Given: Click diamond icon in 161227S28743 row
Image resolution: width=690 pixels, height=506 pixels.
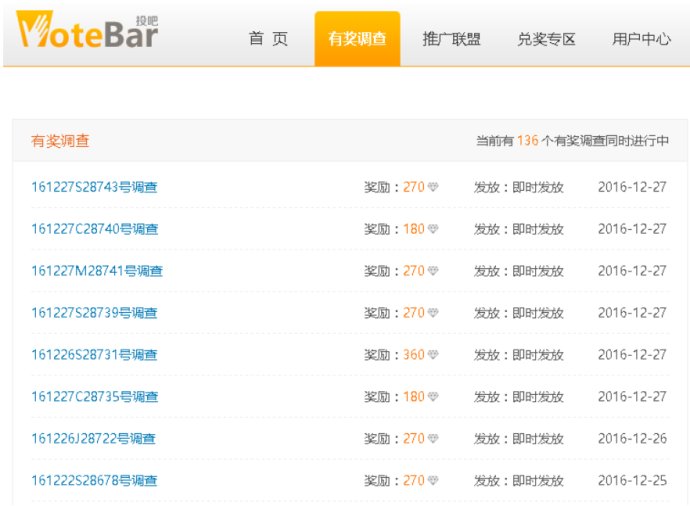Looking at the screenshot, I should tap(433, 187).
